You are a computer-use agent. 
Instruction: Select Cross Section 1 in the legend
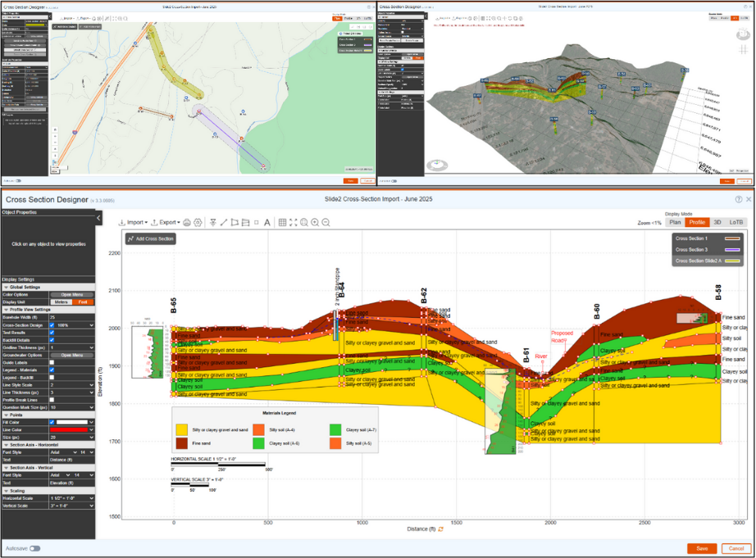tap(707, 238)
